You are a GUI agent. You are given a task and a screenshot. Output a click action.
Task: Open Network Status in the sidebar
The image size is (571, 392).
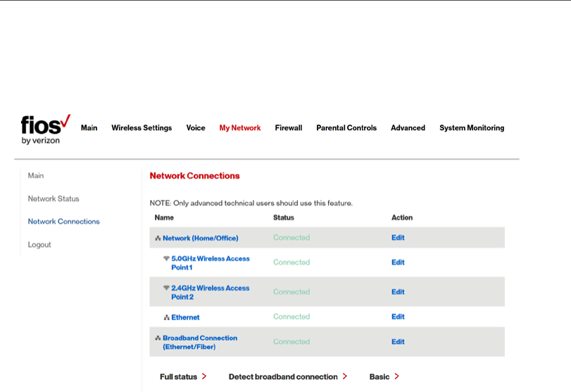[x=54, y=198]
